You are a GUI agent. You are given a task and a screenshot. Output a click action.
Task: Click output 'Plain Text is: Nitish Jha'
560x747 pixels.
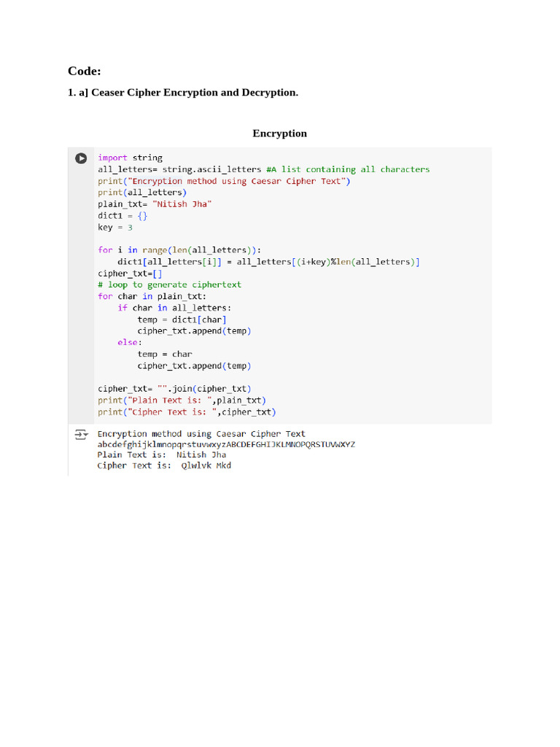point(162,455)
